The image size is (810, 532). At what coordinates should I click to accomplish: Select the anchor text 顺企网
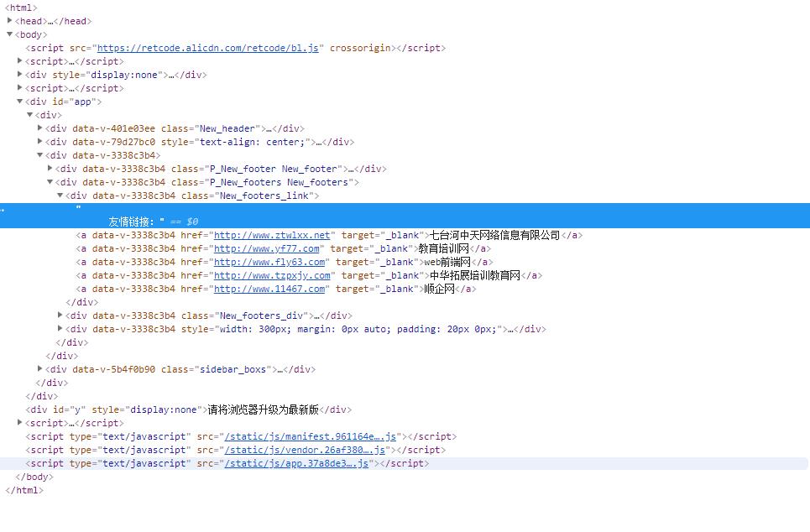tap(439, 289)
